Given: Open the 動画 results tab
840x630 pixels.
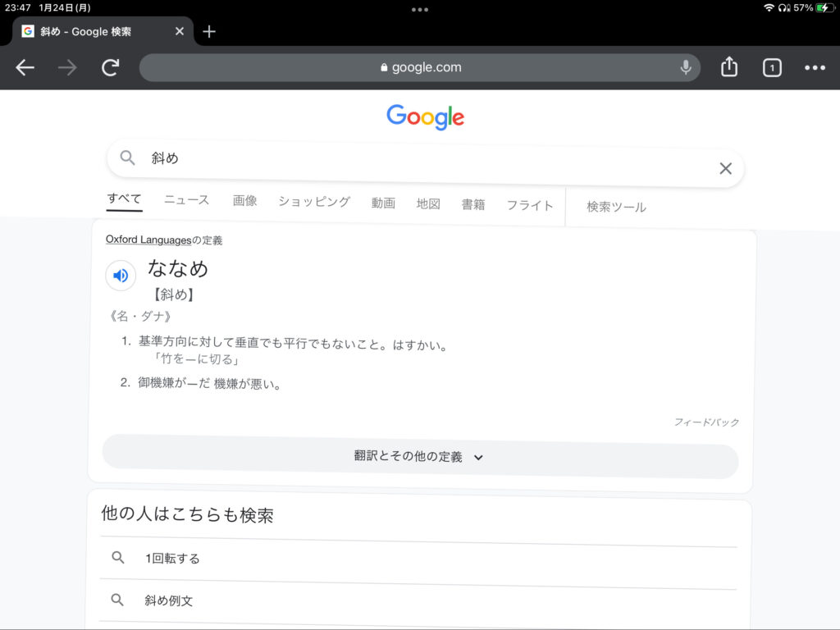Looking at the screenshot, I should [x=383, y=203].
